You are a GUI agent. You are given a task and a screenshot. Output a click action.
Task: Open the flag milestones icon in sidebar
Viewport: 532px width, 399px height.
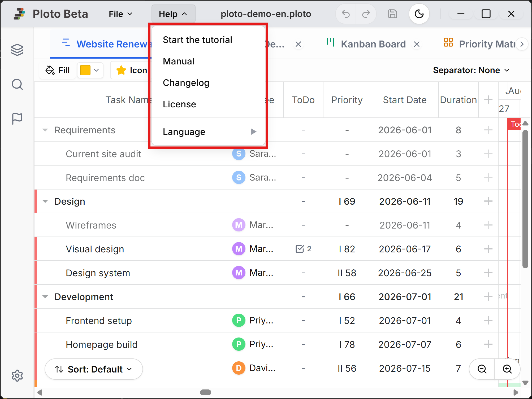[x=17, y=119]
